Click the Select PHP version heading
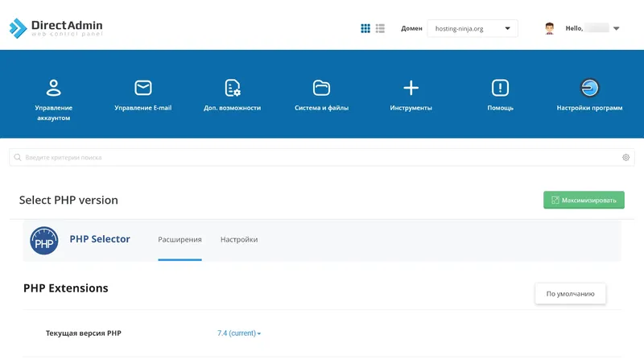This screenshot has height=360, width=644. [x=68, y=201]
